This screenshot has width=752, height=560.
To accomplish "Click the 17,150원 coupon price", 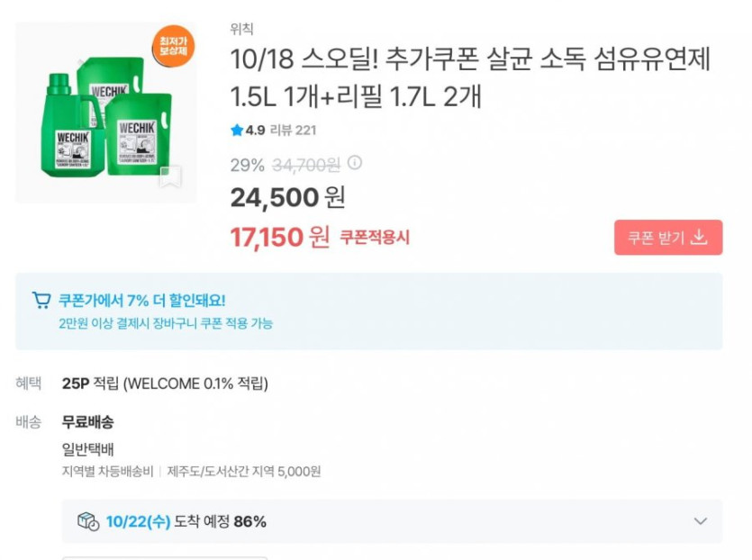I will [280, 238].
